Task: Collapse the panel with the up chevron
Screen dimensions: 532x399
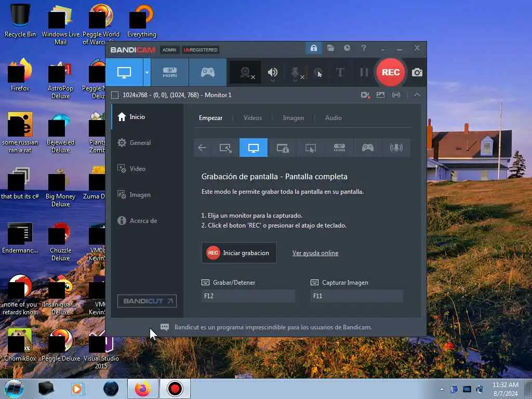Action: tap(417, 95)
